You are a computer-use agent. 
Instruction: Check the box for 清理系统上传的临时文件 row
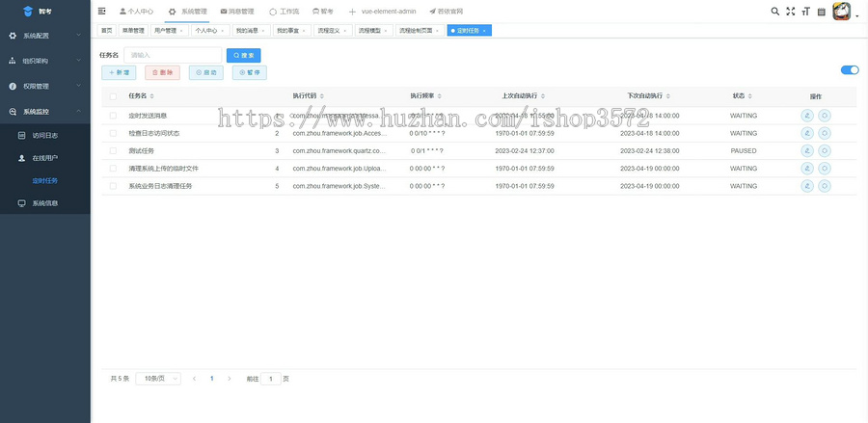113,168
